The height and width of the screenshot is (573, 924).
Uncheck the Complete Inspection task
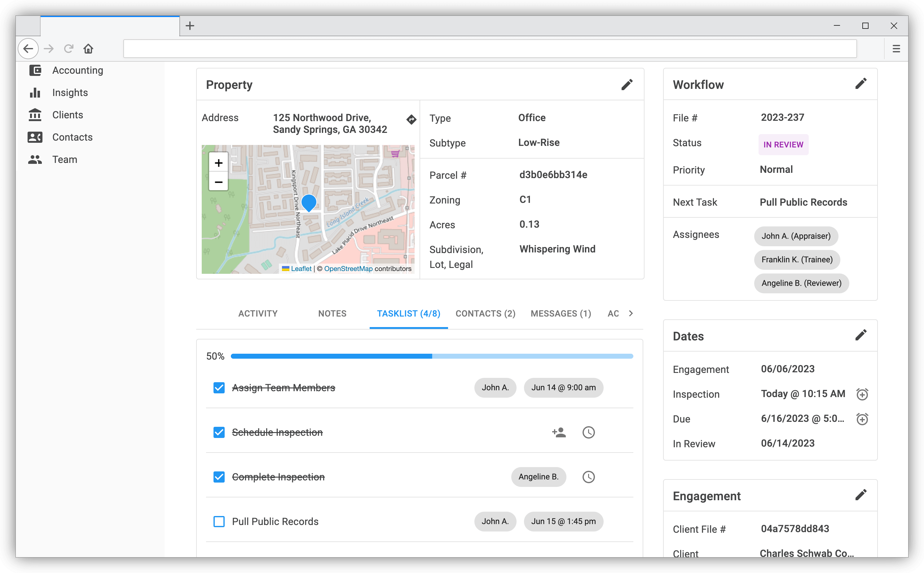point(219,477)
